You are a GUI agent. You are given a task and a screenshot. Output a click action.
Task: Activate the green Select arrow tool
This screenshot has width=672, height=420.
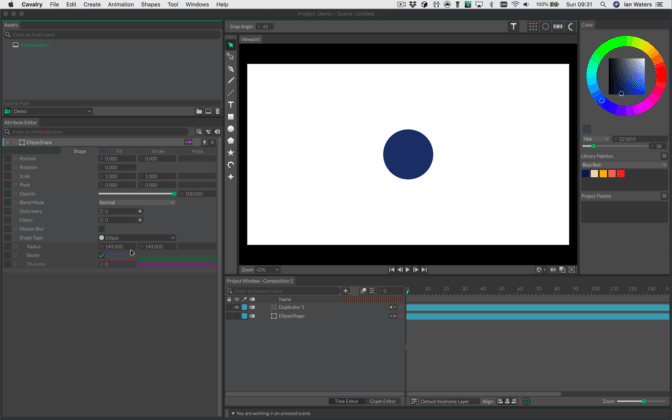pos(231,45)
